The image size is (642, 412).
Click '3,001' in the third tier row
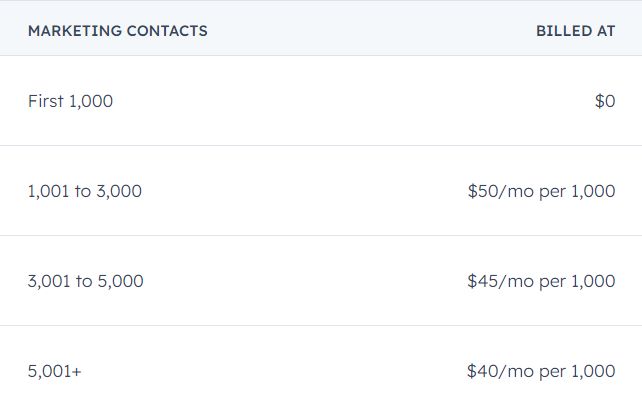(49, 281)
